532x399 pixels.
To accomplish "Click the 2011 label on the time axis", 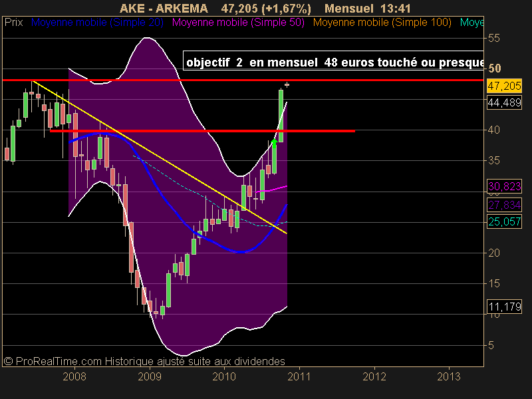I will [x=299, y=376].
